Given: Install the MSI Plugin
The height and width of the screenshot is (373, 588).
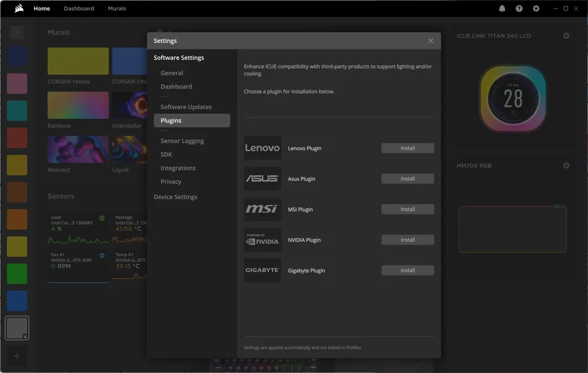Looking at the screenshot, I should point(407,209).
